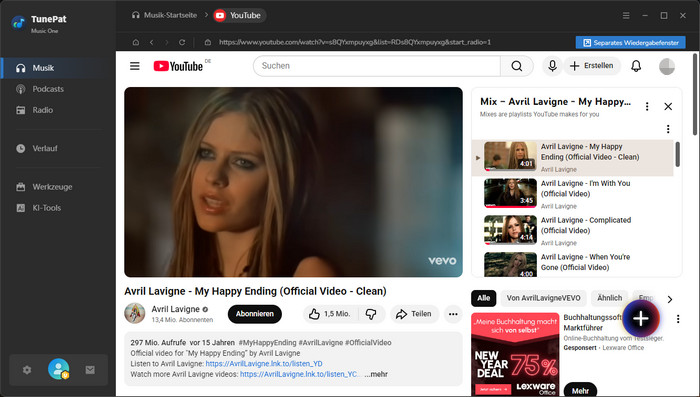Open Werkzeuge tools section
700x397 pixels.
pyautogui.click(x=52, y=187)
